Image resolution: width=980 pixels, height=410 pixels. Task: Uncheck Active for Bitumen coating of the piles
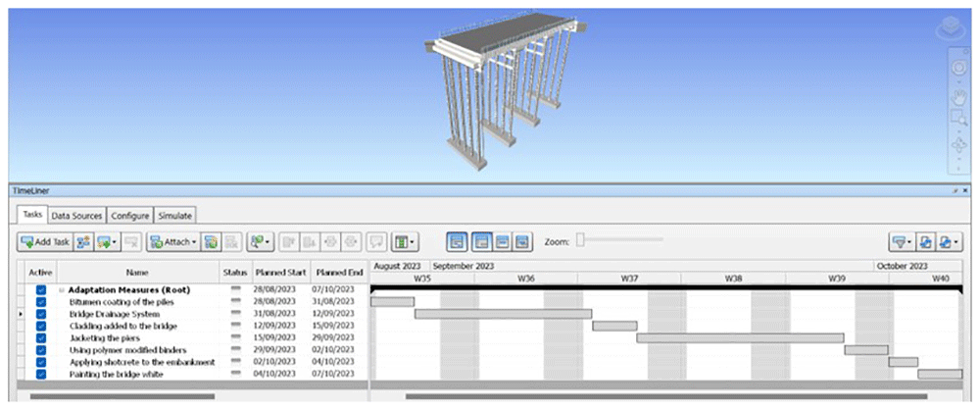click(x=41, y=302)
